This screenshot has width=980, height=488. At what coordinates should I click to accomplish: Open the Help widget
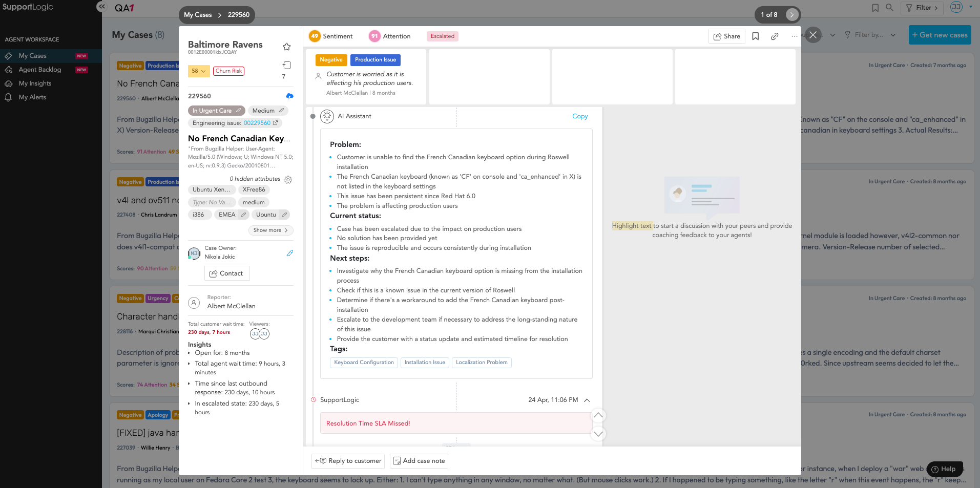click(944, 469)
